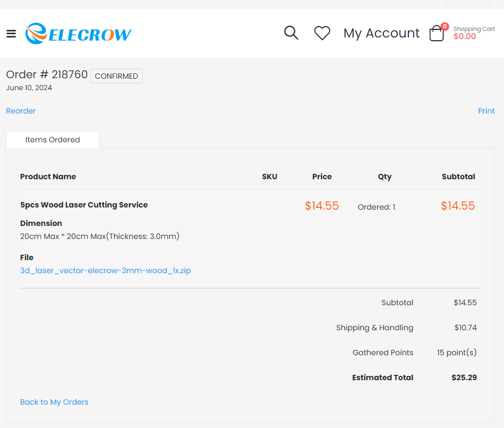Print this order
504x428 pixels.
(x=486, y=111)
